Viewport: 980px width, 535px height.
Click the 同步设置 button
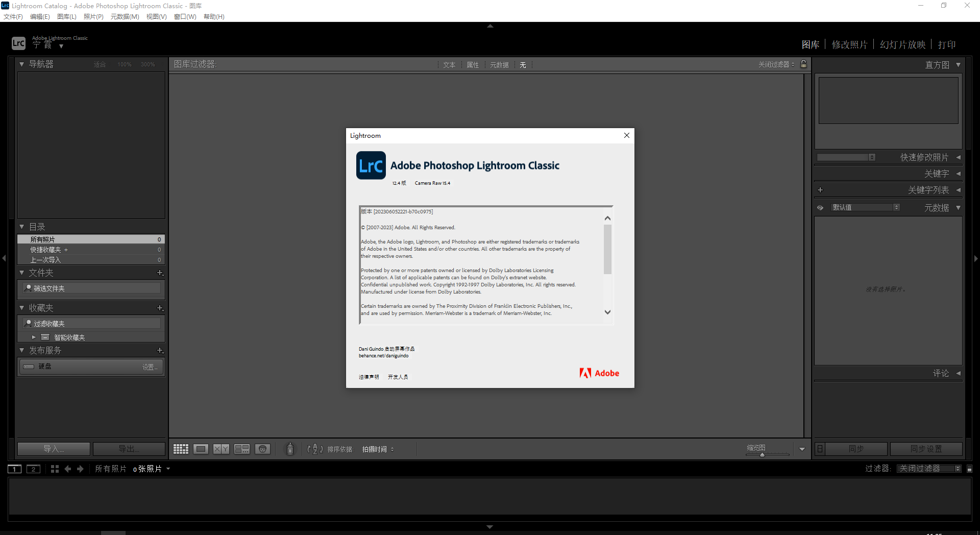(926, 449)
